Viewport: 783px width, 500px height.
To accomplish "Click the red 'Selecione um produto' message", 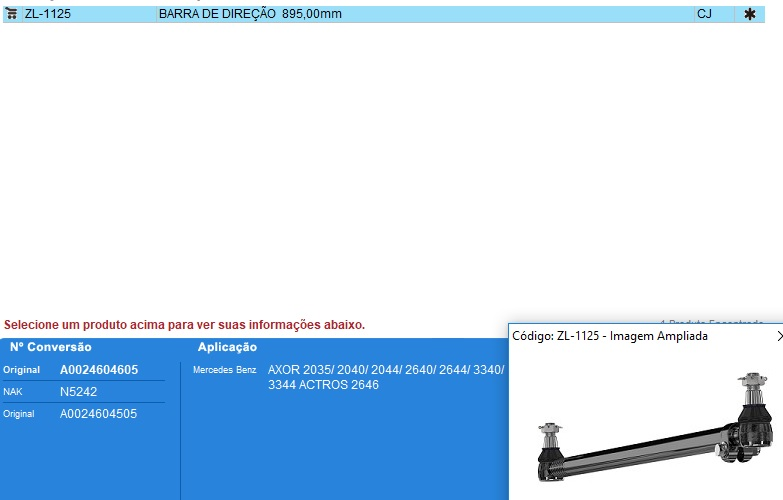I will pos(185,325).
